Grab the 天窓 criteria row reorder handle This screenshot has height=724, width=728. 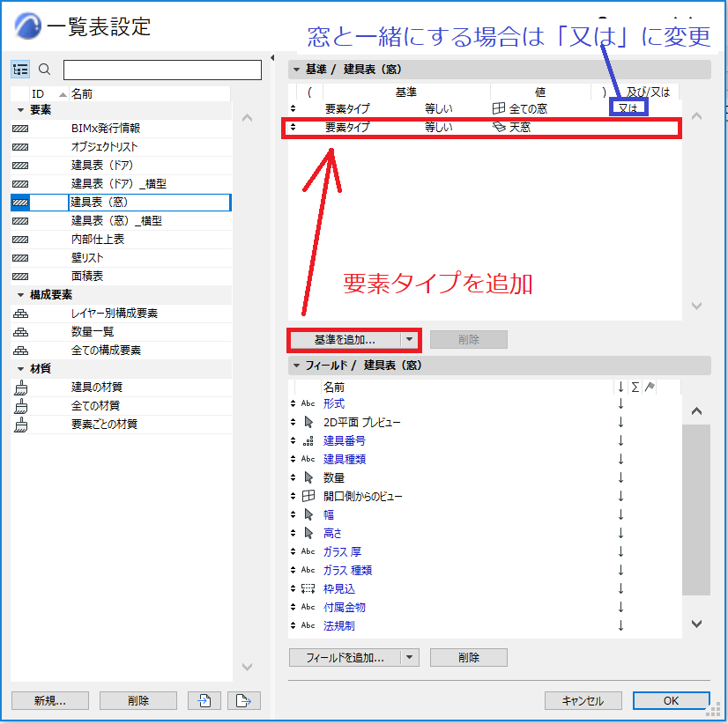tap(293, 127)
